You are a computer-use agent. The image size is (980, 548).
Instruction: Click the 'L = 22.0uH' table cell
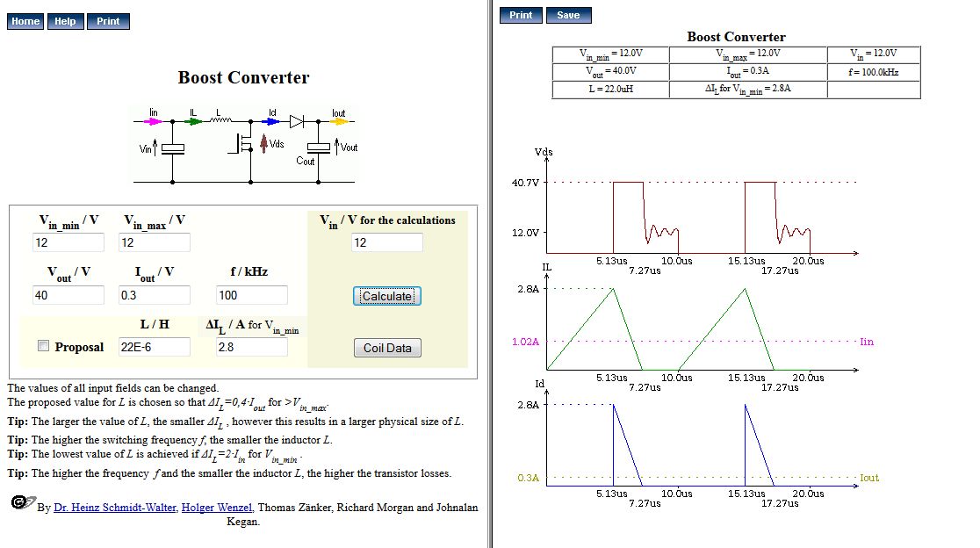(x=610, y=90)
